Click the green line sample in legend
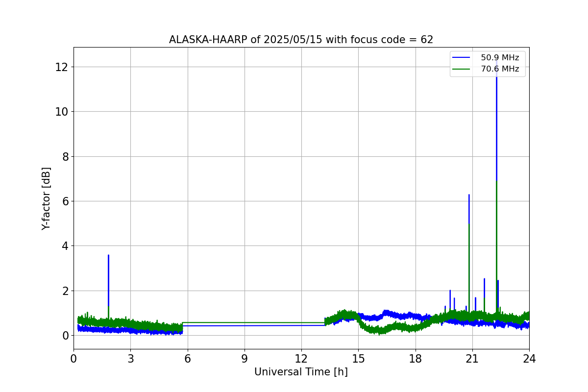Image resolution: width=588 pixels, height=392 pixels. pyautogui.click(x=462, y=69)
